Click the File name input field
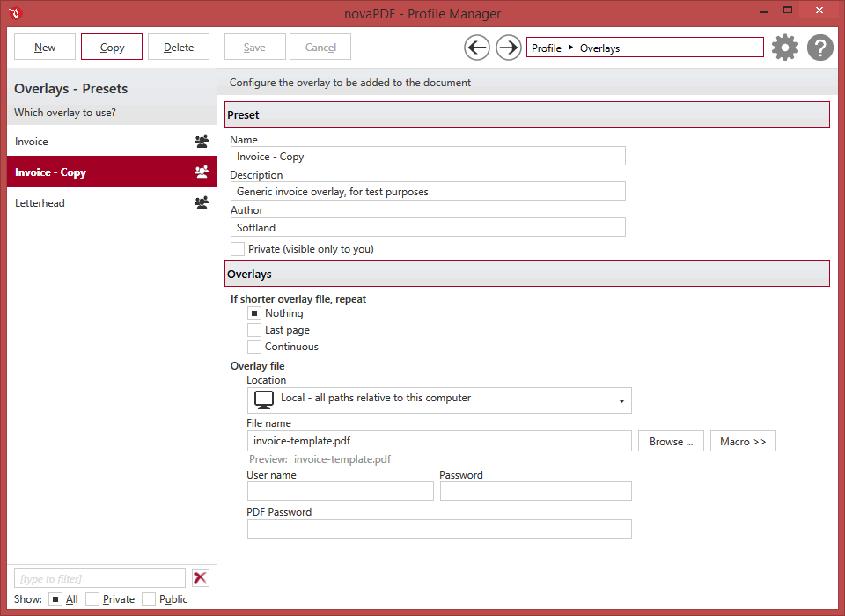 click(439, 441)
